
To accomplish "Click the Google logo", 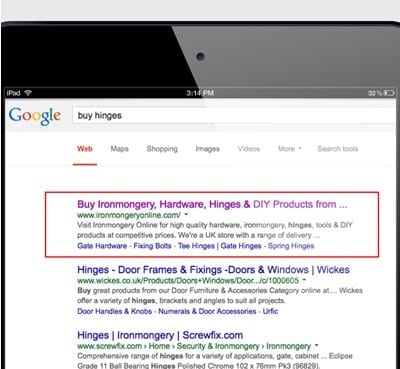I will (35, 116).
